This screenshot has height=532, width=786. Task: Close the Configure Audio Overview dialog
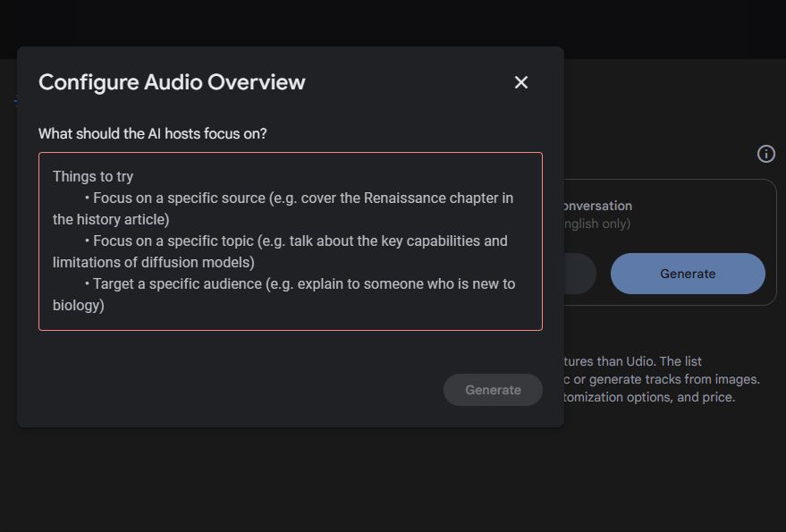[521, 82]
